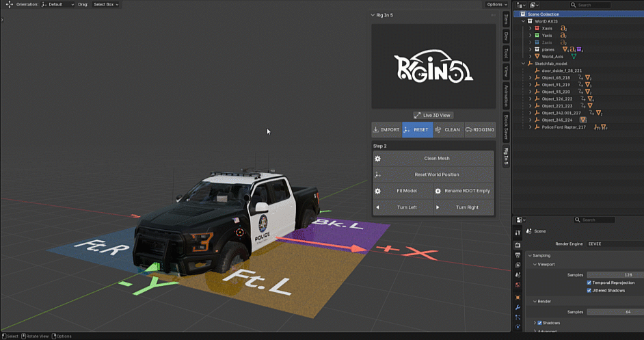Click the outliner editor type icon
The width and height of the screenshot is (644, 340).
click(521, 5)
